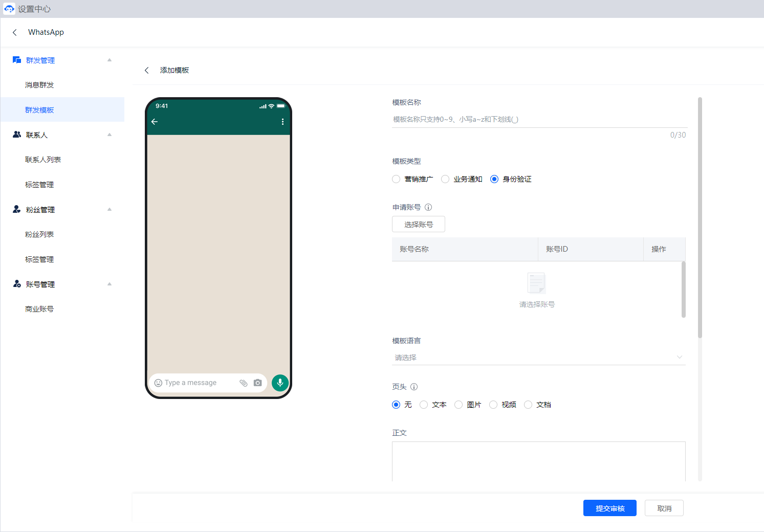
Task: Open 消息群发 in the sidebar
Action: coord(39,85)
